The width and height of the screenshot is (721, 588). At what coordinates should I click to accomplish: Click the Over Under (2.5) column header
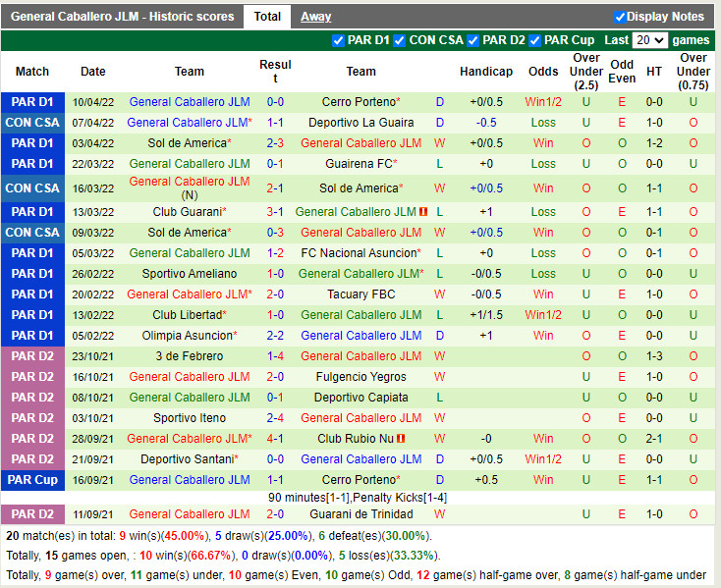point(585,72)
